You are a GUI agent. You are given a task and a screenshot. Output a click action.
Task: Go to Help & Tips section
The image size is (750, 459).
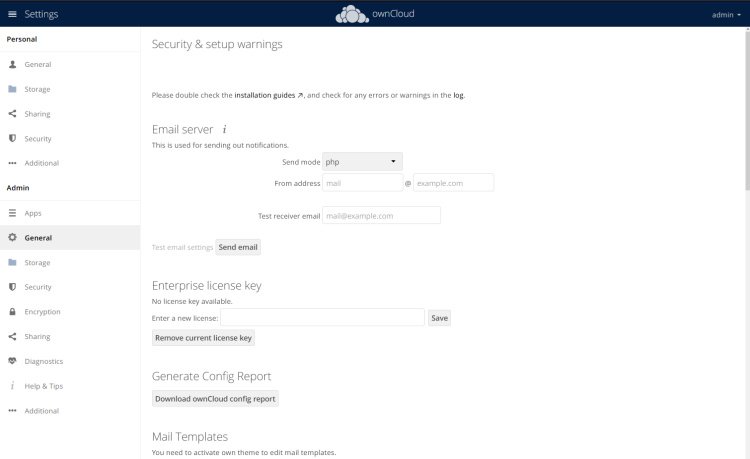pos(43,386)
